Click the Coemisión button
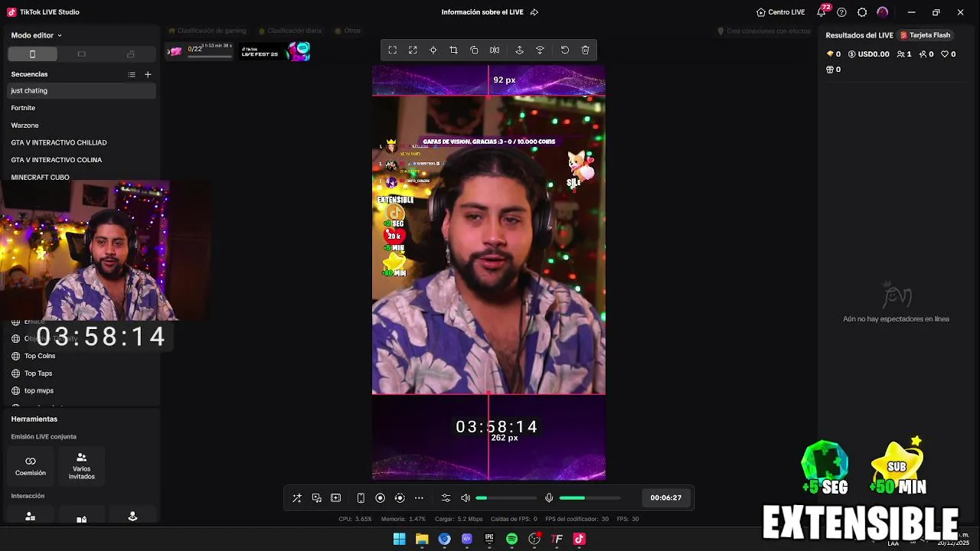The width and height of the screenshot is (980, 551). click(x=31, y=466)
